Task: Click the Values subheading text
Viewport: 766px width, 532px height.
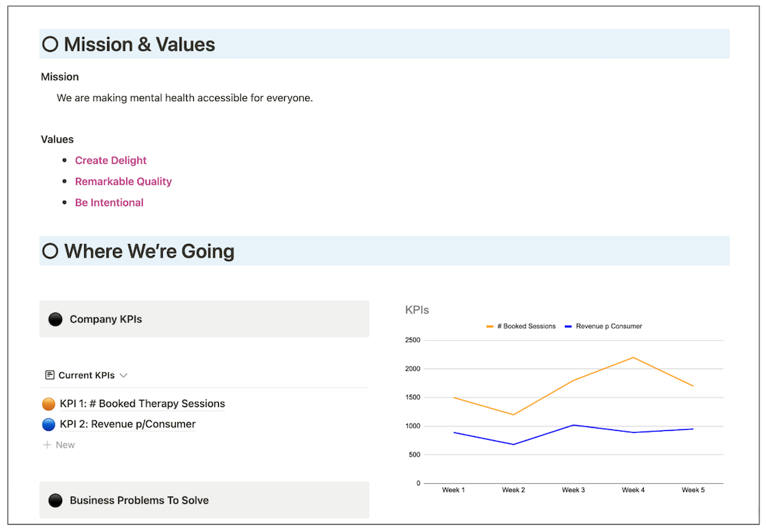Action: click(x=57, y=139)
